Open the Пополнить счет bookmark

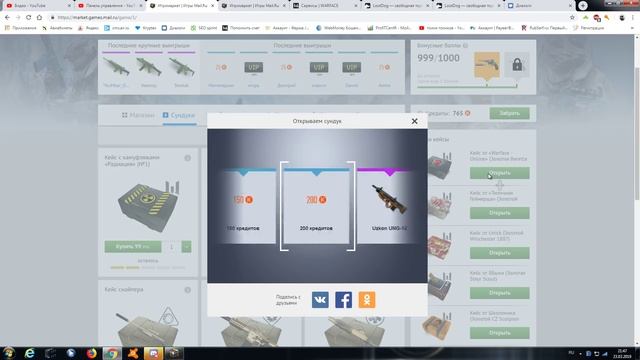pos(242,28)
